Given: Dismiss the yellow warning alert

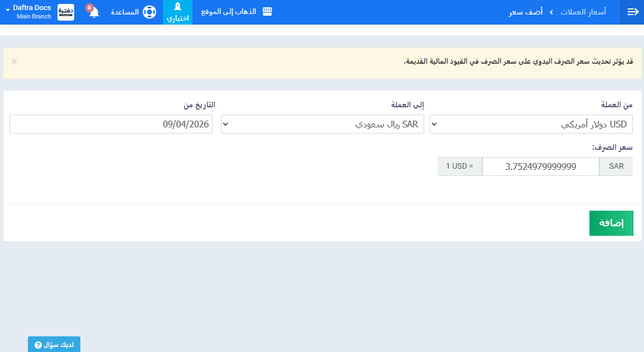Looking at the screenshot, I should (x=15, y=61).
